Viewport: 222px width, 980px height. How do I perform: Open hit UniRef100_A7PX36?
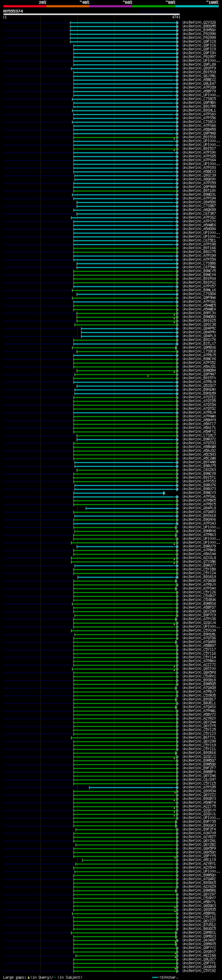199,619
